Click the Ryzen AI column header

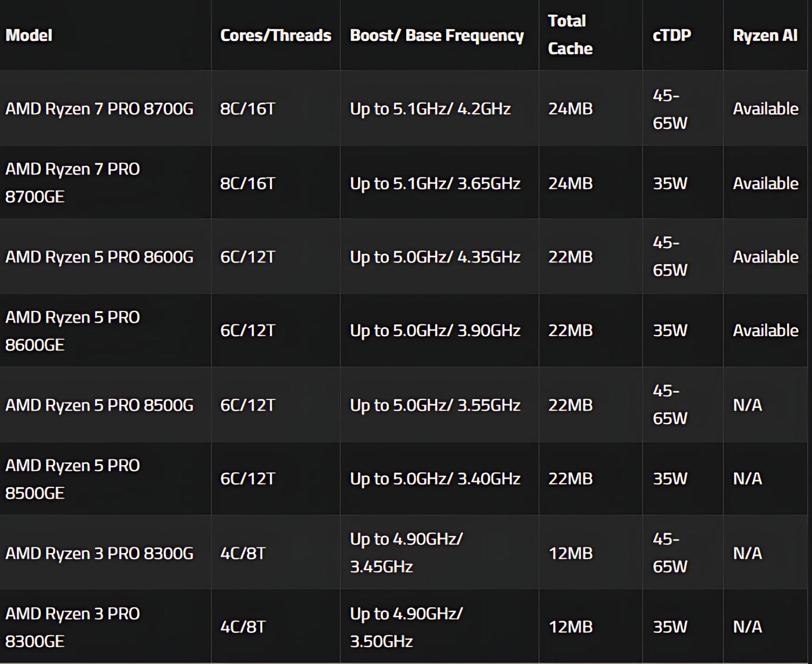pyautogui.click(x=765, y=35)
